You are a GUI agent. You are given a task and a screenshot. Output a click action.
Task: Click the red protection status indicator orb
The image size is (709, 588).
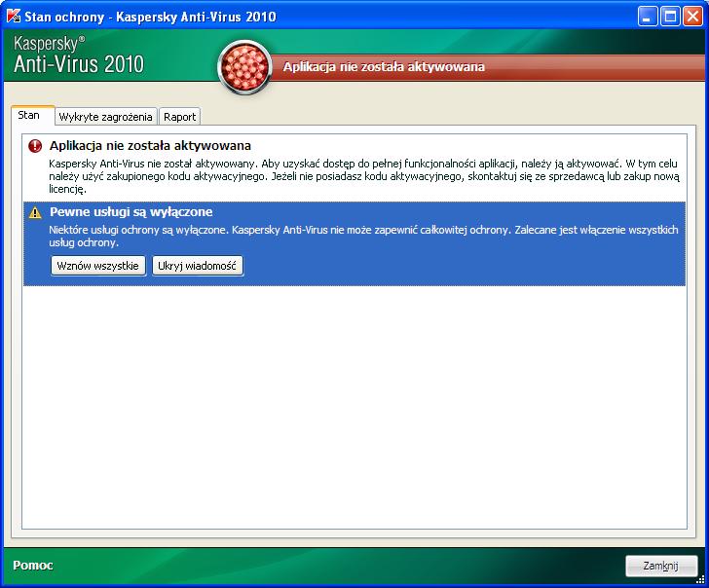244,67
